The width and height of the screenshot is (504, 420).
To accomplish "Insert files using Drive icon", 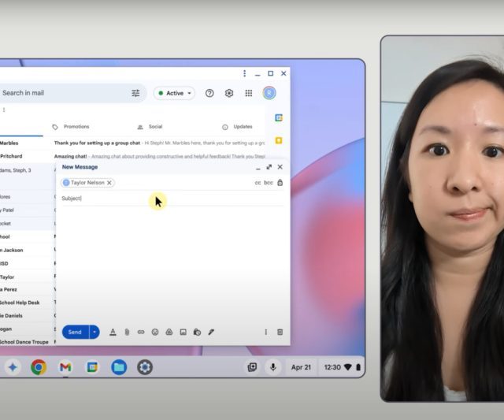I will [x=169, y=333].
